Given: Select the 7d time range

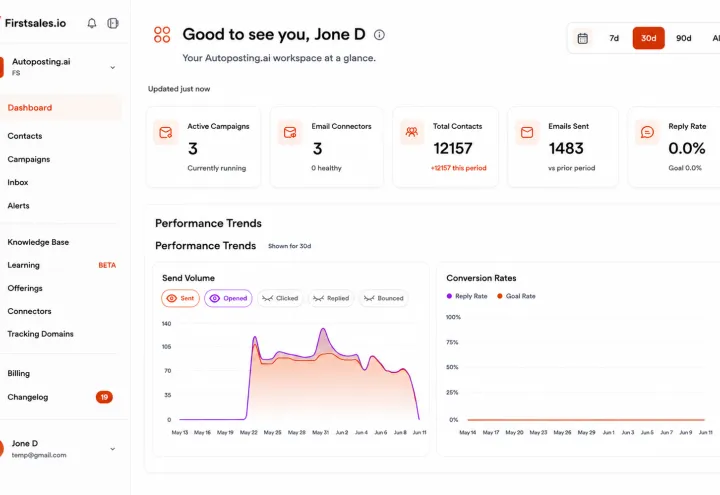Looking at the screenshot, I should pos(614,38).
